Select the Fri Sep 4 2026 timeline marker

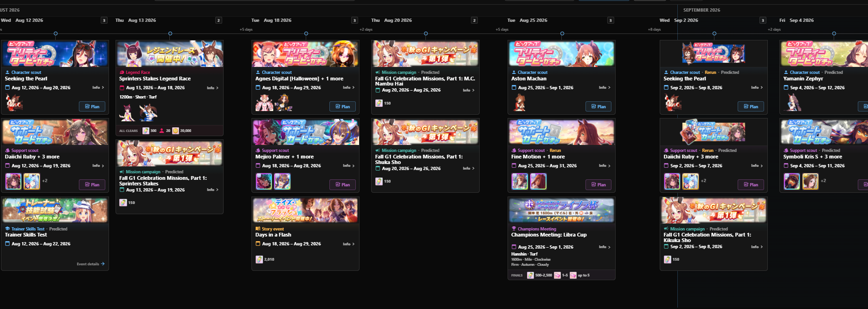click(x=834, y=33)
